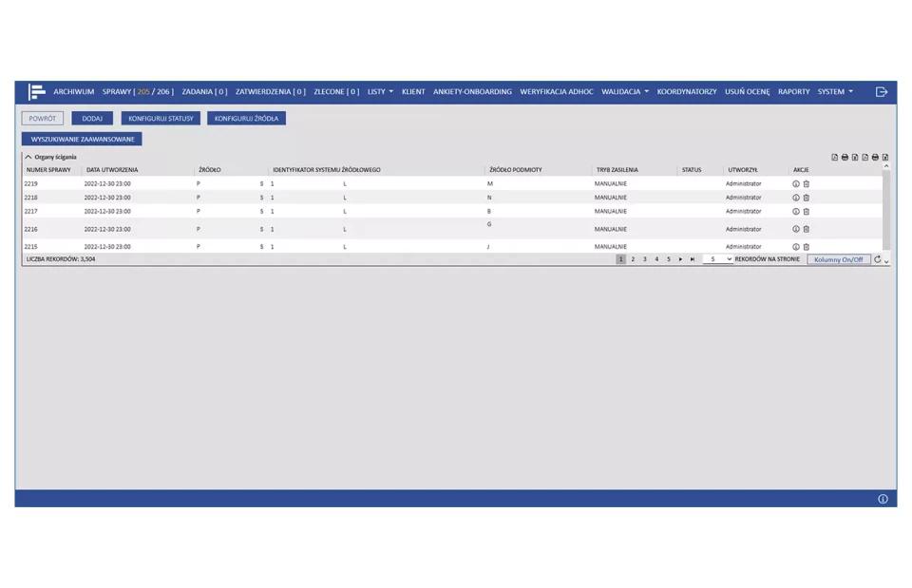Open the records-per-page dropdown

click(718, 259)
